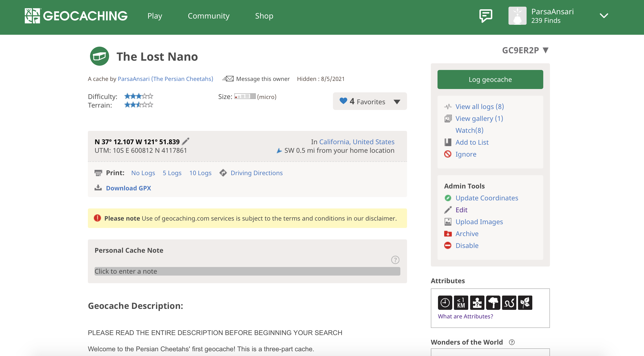
Task: Toggle Watch for this cache
Action: click(x=469, y=130)
